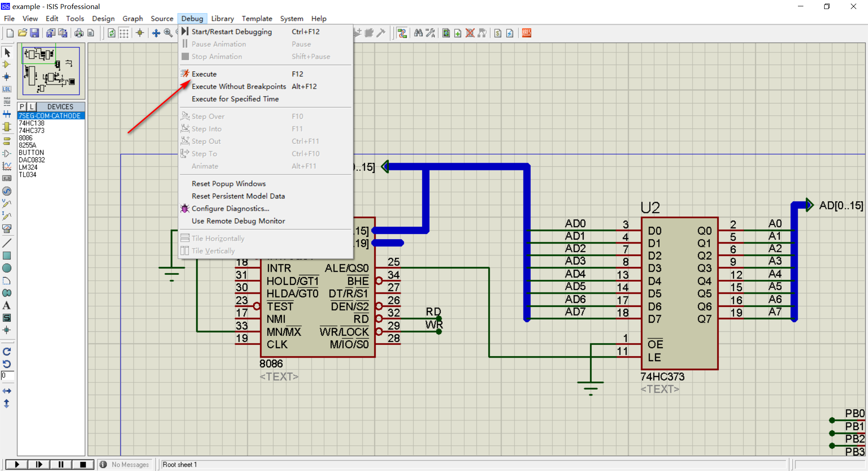Toggle the wire autorouter icon
Viewport: 868px width, 471px height.
pos(402,33)
